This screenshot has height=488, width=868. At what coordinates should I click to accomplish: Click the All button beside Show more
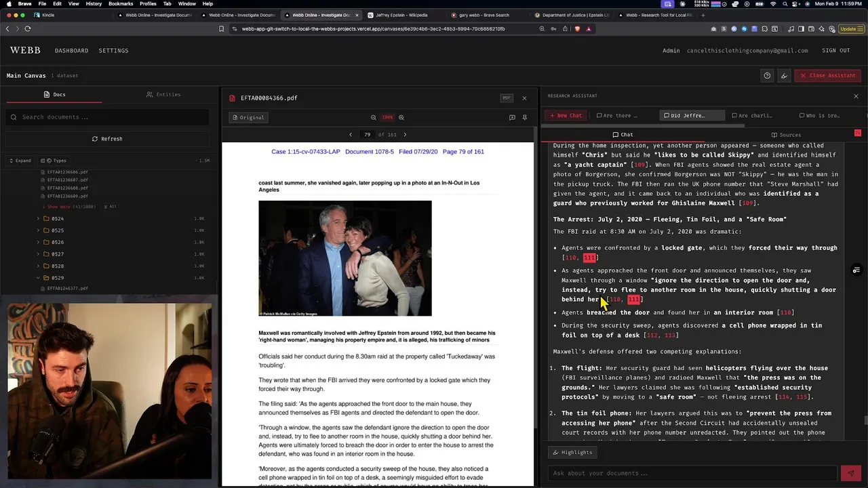click(x=111, y=206)
